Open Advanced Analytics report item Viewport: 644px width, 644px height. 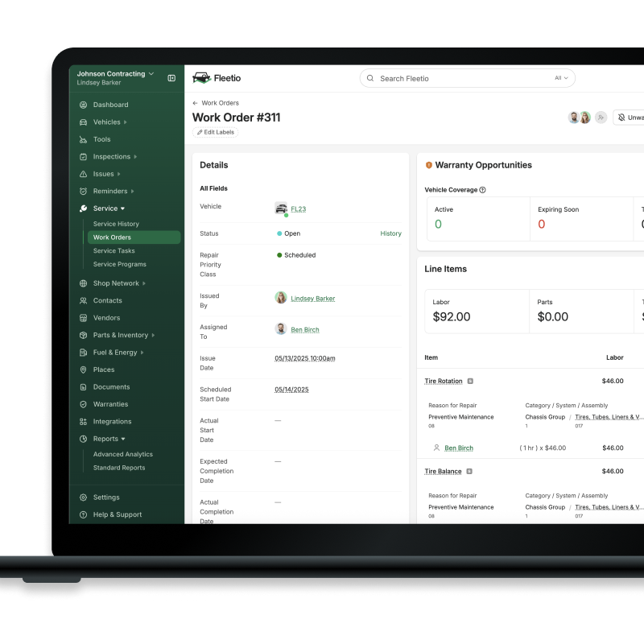point(123,454)
